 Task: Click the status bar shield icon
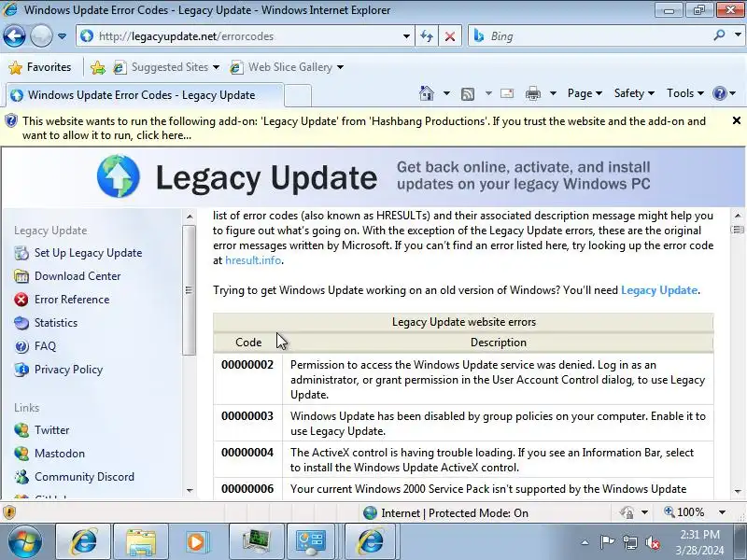pos(9,512)
